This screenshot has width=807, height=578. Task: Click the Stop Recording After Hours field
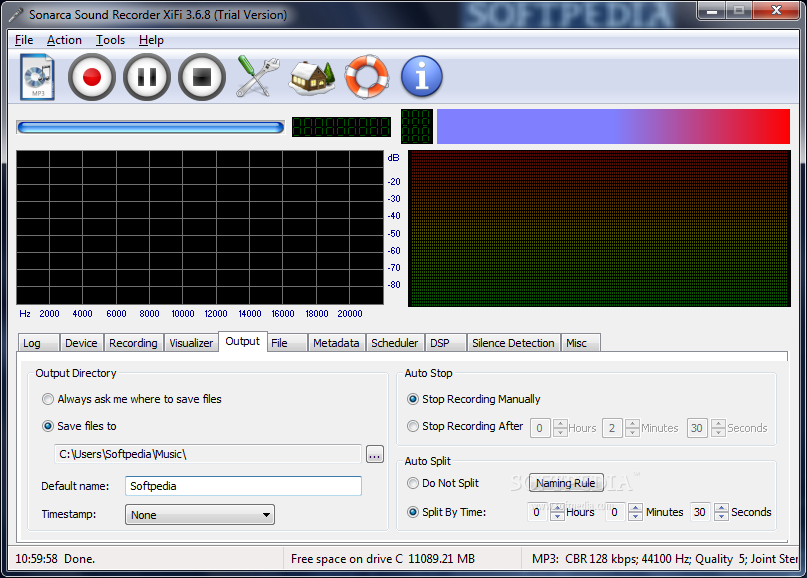pos(540,428)
